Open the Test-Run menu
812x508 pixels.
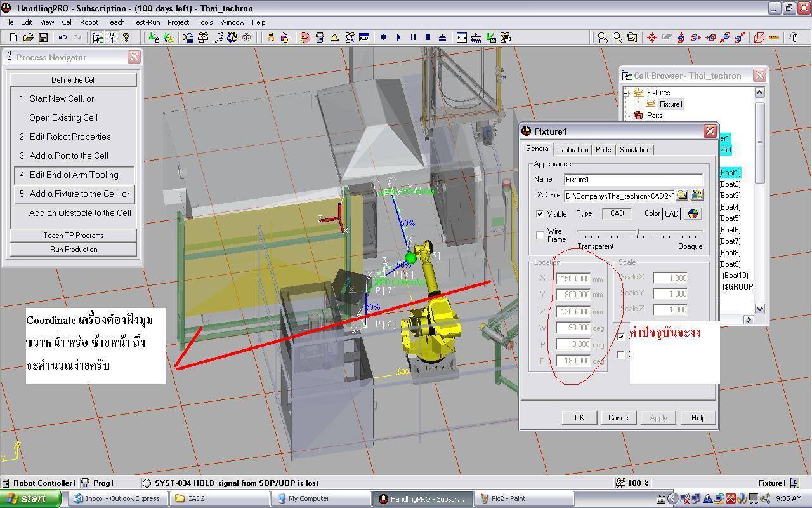[146, 22]
